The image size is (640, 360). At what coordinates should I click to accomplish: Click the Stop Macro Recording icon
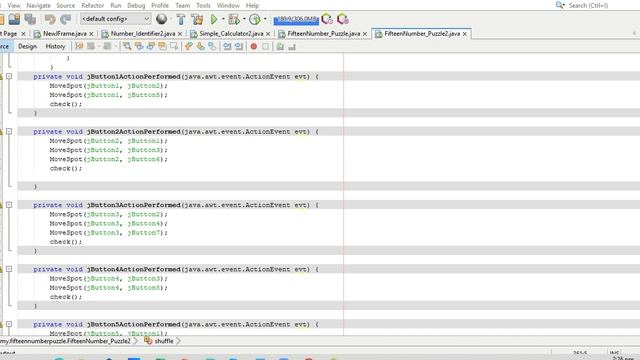(x=265, y=47)
